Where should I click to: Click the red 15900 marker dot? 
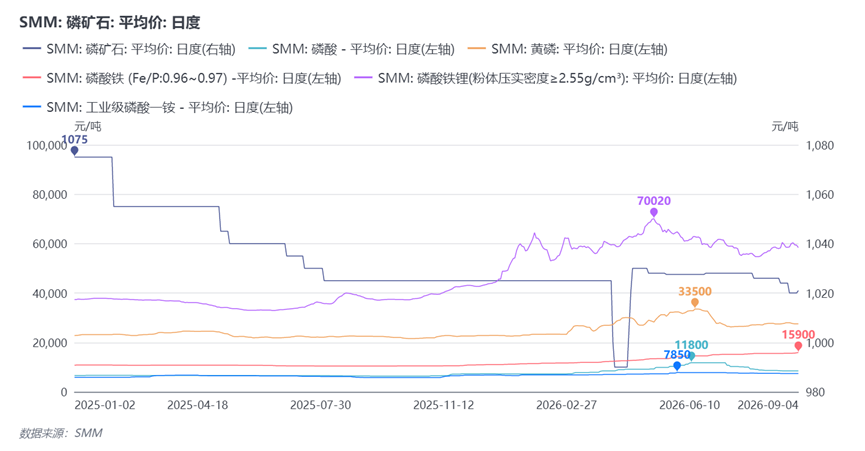coord(798,346)
